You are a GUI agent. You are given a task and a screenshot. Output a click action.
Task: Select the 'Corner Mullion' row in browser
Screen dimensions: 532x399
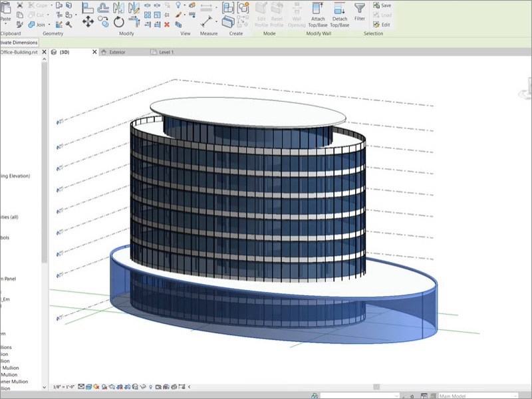(13, 382)
